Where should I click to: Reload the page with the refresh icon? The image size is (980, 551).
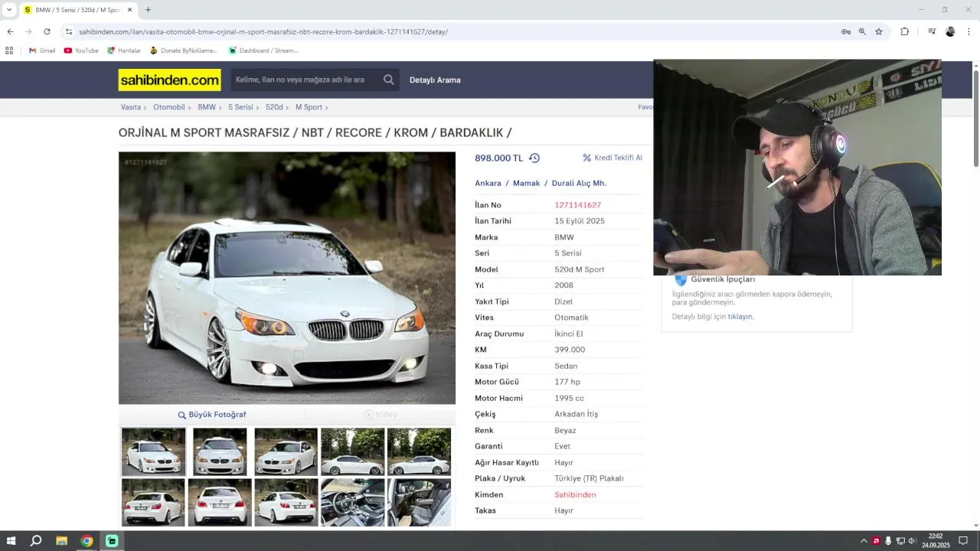[47, 31]
